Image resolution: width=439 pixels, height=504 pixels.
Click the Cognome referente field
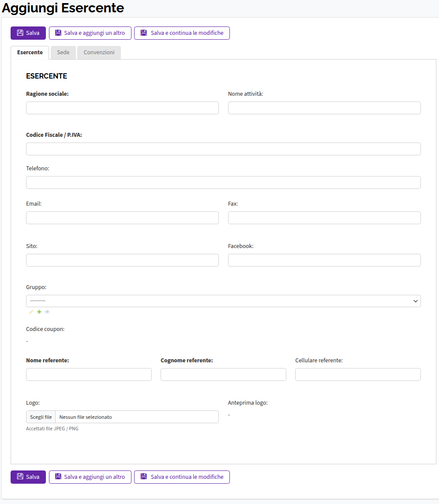pyautogui.click(x=223, y=374)
